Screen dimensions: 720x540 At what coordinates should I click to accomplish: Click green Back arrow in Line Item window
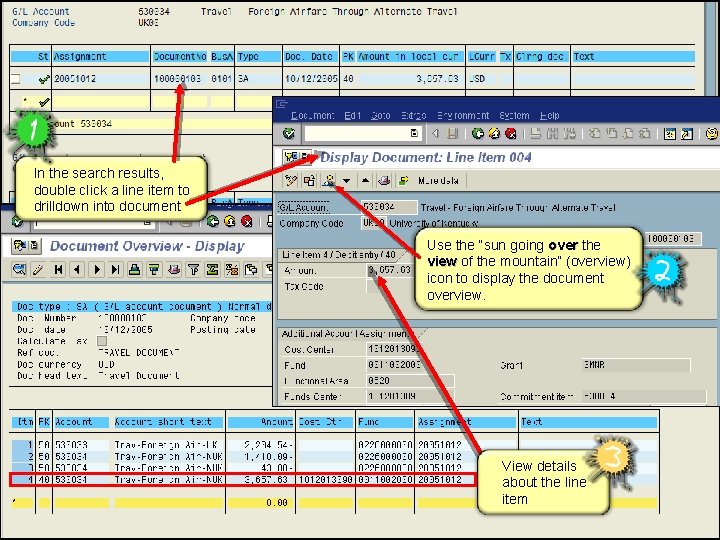pyautogui.click(x=478, y=134)
